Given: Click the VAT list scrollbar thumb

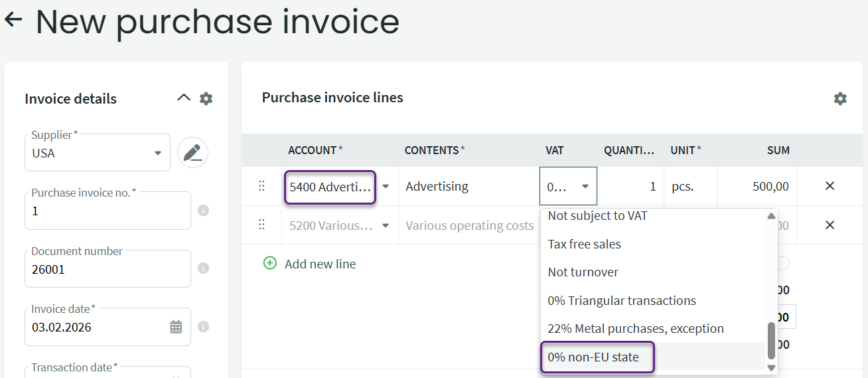Looking at the screenshot, I should click(x=771, y=340).
